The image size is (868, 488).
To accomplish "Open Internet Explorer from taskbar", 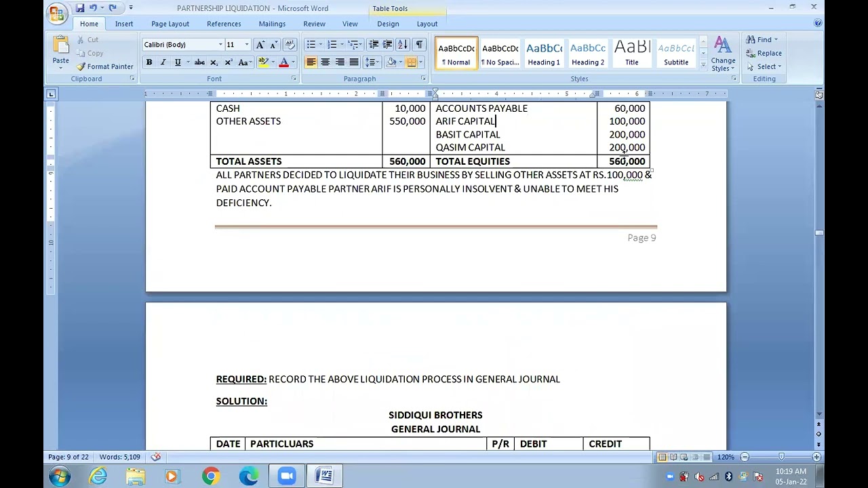I will click(x=98, y=476).
